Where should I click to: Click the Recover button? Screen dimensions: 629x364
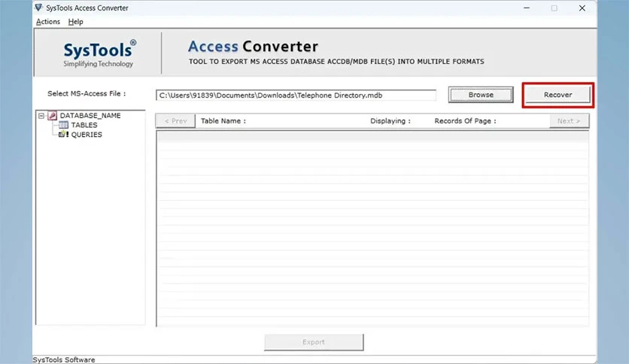(558, 95)
